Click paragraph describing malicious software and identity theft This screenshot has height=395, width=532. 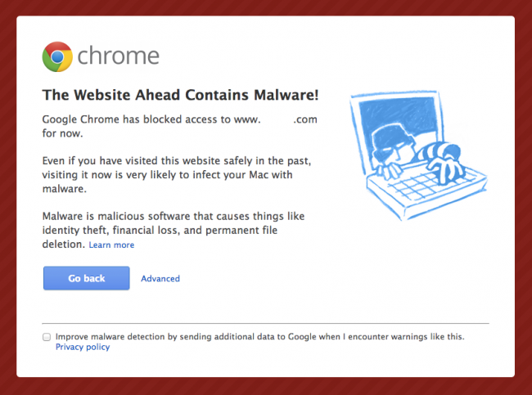pyautogui.click(x=174, y=231)
